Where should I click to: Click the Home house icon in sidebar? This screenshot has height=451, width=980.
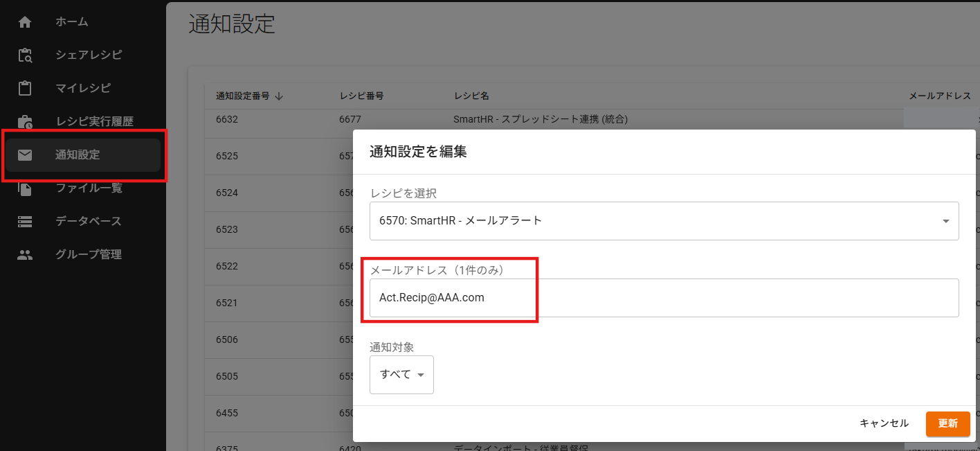(25, 21)
